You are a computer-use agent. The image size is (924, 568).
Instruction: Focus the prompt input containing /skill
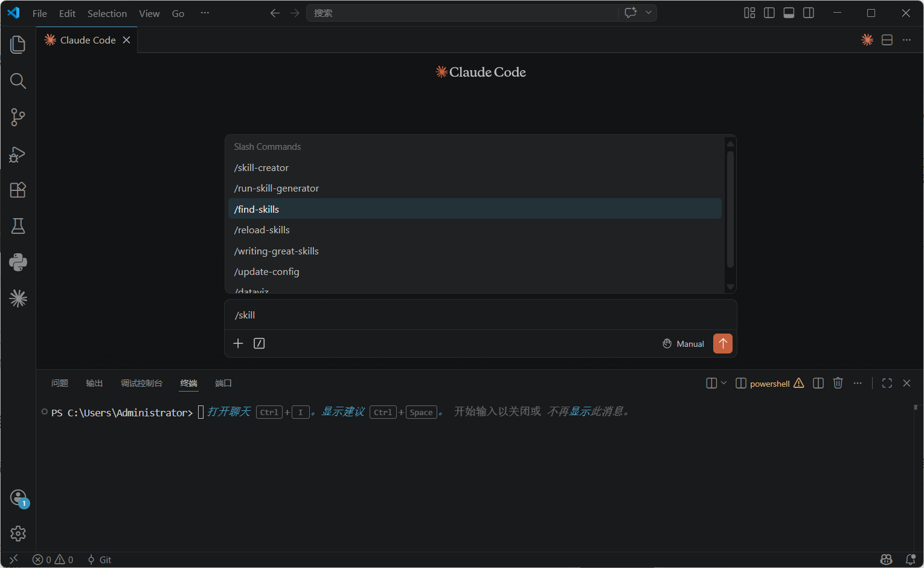coord(481,315)
